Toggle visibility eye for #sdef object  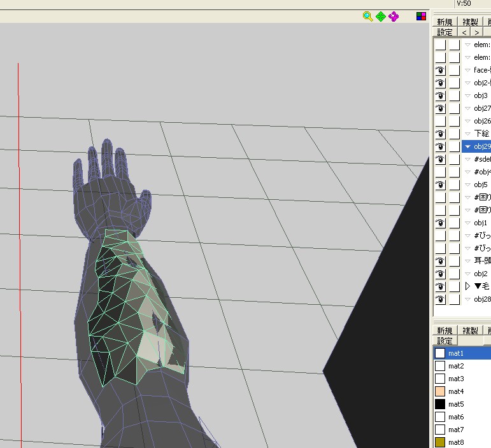[440, 159]
